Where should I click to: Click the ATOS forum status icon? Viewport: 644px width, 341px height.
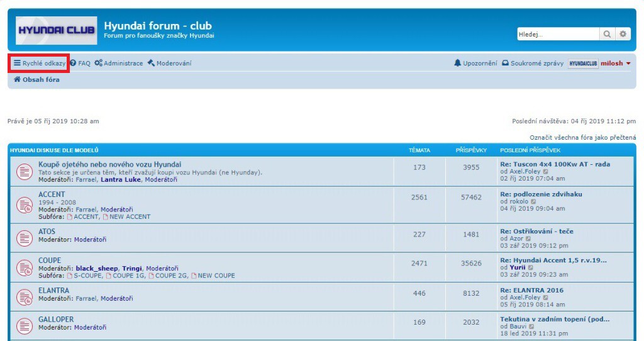24,238
